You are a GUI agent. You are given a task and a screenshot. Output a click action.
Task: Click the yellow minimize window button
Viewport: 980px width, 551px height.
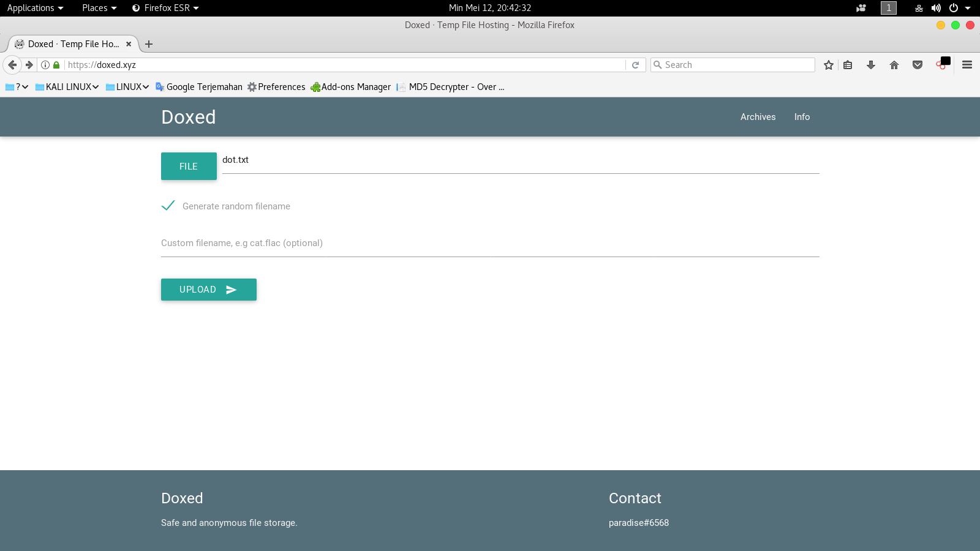tap(941, 25)
